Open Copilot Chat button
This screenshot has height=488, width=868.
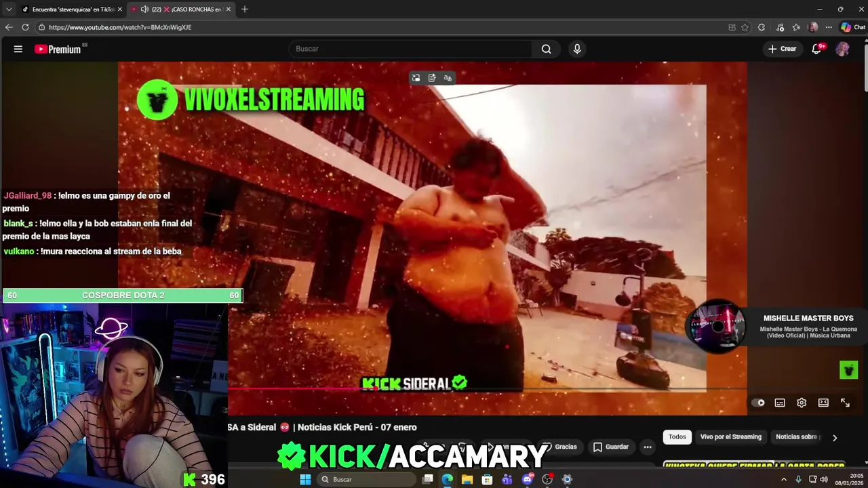click(853, 27)
